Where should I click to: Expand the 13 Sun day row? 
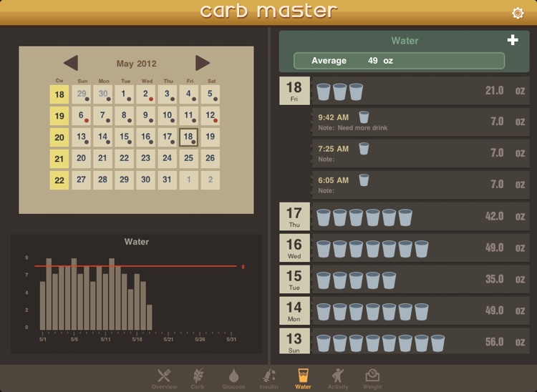pos(405,341)
